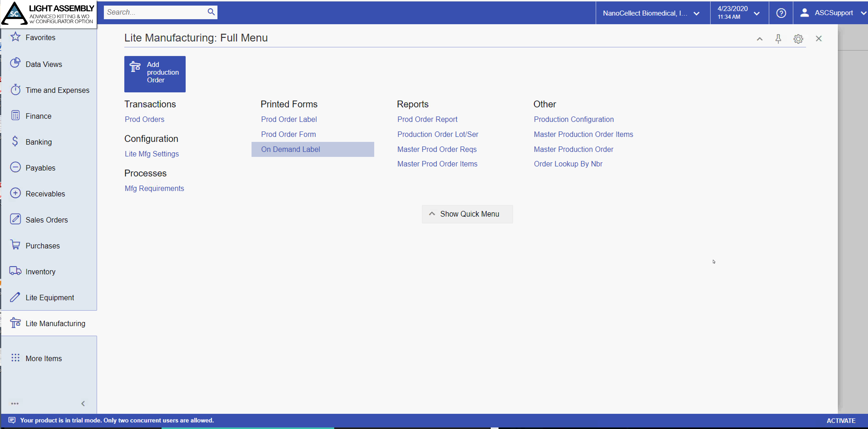Open Master Prod Order Reqs report
Image resolution: width=868 pixels, height=429 pixels.
point(437,149)
